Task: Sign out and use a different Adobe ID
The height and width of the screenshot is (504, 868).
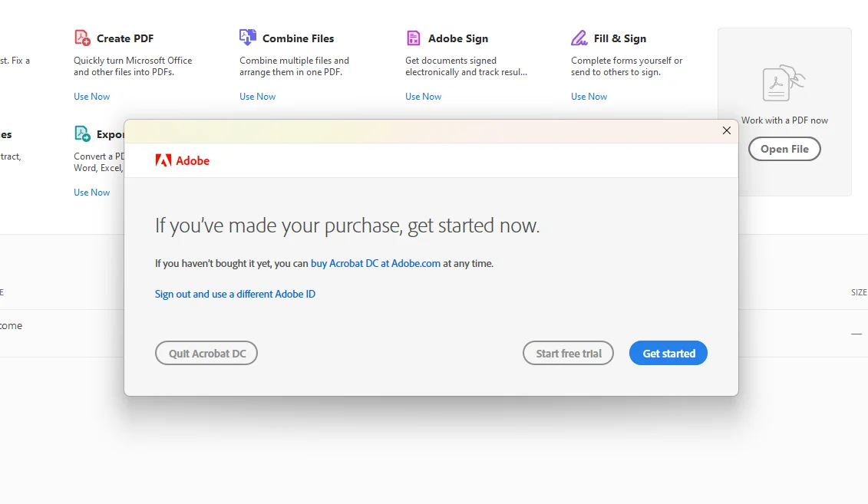Action: click(236, 294)
